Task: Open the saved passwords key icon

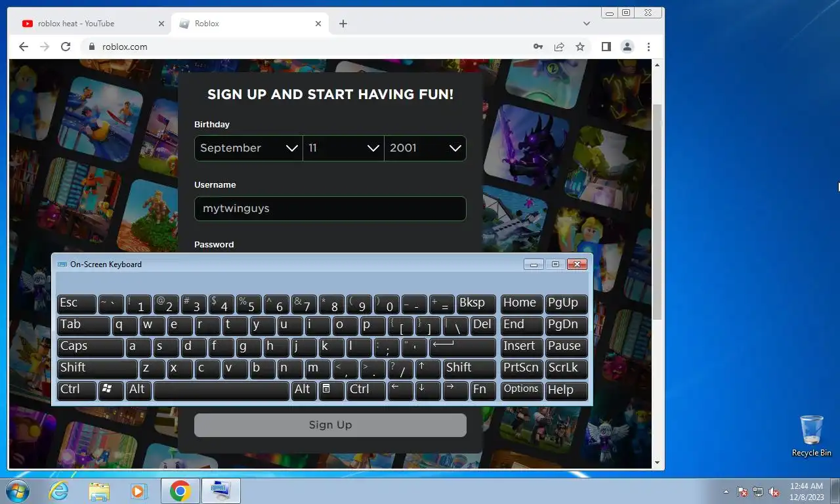Action: click(538, 47)
